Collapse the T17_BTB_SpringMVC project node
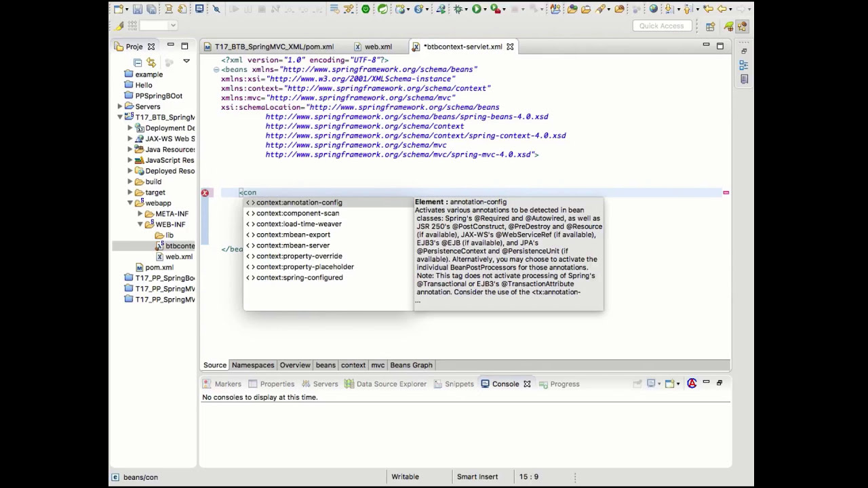The width and height of the screenshot is (868, 488). 120,117
